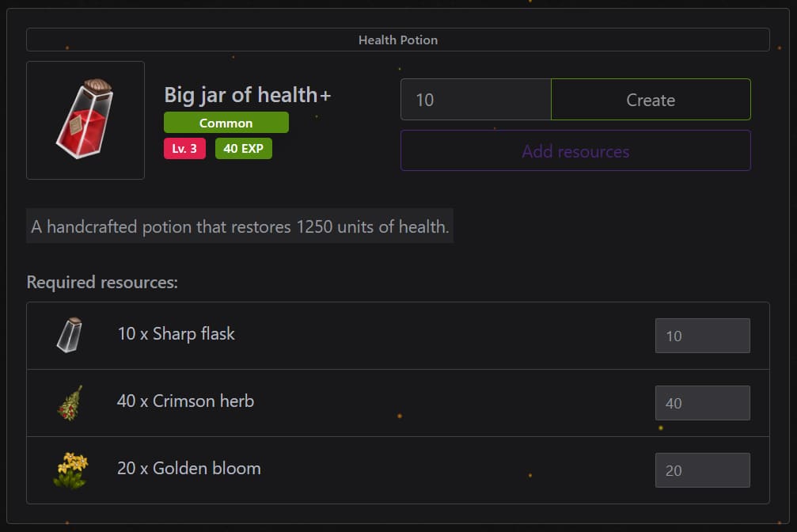The image size is (797, 532).
Task: Click the red health potion jar image
Action: tap(85, 120)
